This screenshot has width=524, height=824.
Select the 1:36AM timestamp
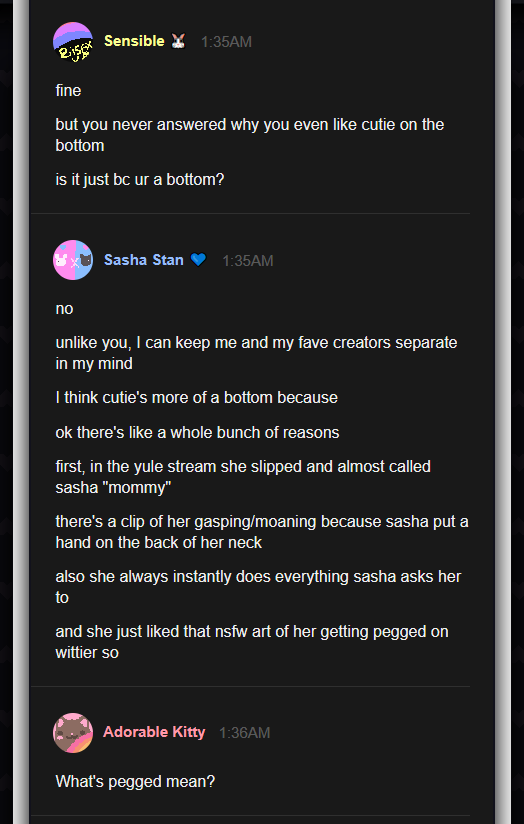coord(244,733)
